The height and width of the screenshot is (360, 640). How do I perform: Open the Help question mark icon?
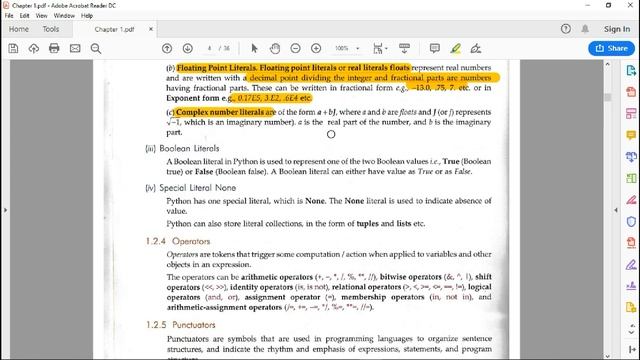tap(566, 29)
